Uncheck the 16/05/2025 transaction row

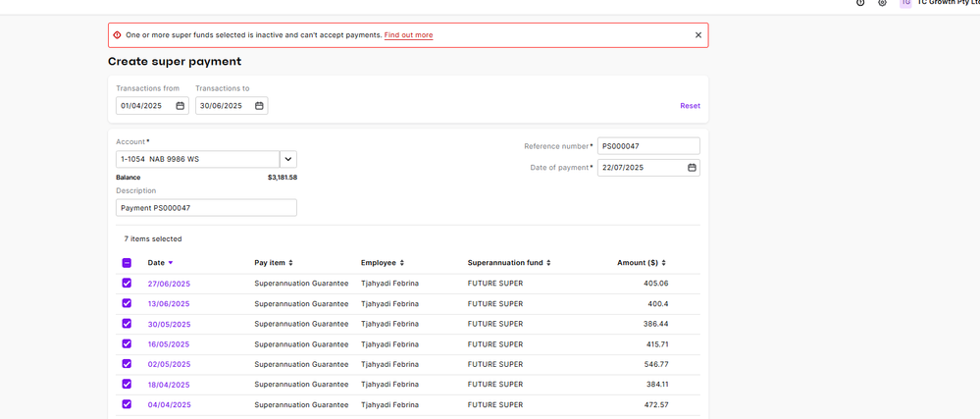pos(127,344)
